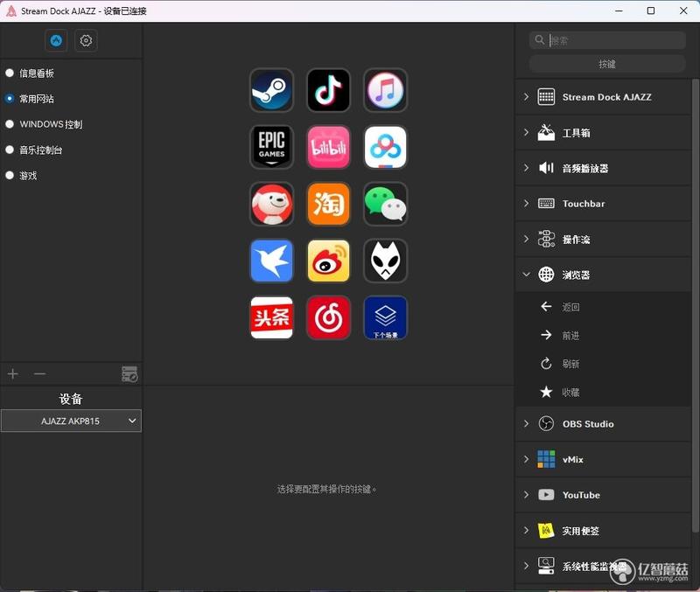The height and width of the screenshot is (592, 700).
Task: Choose the 前进 forward arrow action
Action: (605, 336)
